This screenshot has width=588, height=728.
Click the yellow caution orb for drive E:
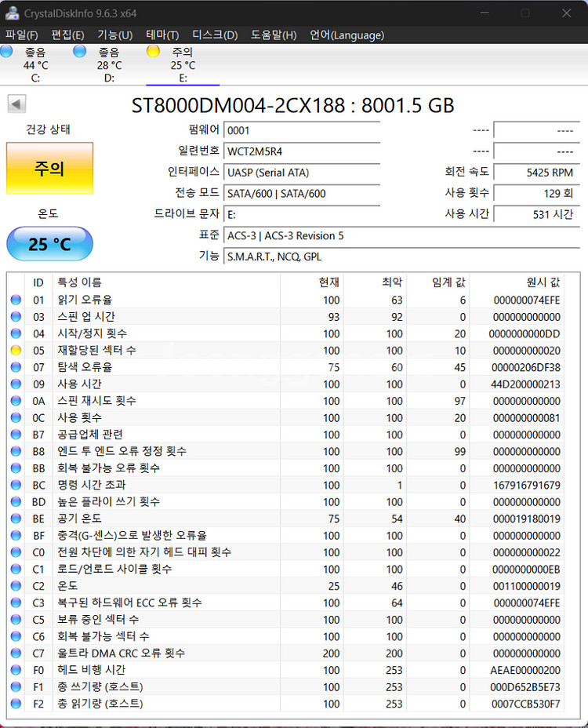click(x=153, y=52)
